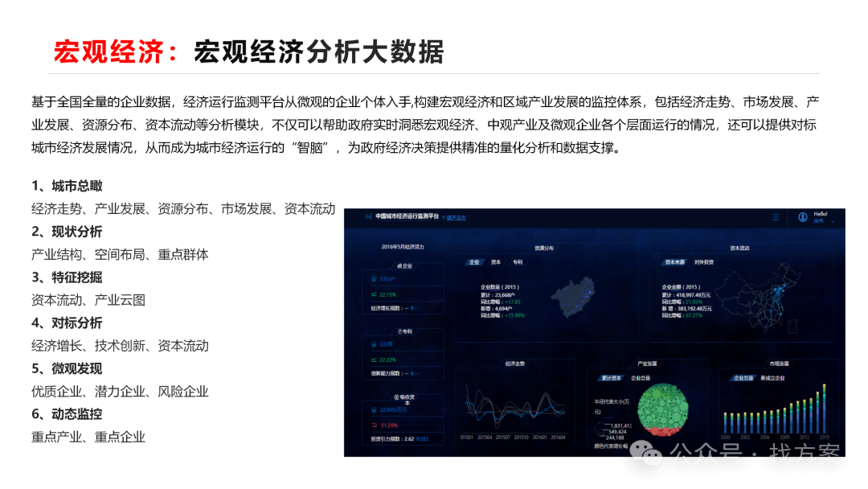Select the 资本 tab in 资源分布 panel
Image resolution: width=868 pixels, height=489 pixels.
(496, 262)
